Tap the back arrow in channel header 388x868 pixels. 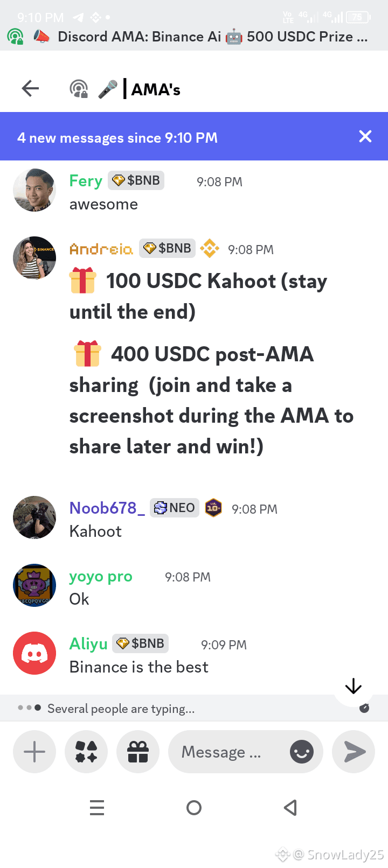click(31, 88)
